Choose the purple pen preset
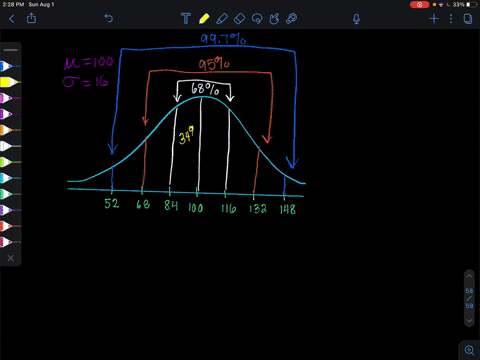Viewport: 480px width, 360px height. (x=10, y=114)
